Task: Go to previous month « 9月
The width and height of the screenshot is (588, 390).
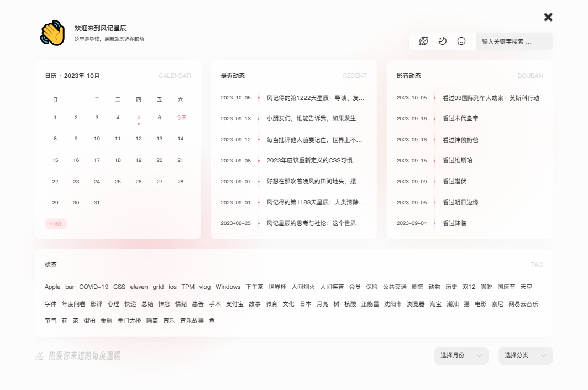Action: (56, 224)
